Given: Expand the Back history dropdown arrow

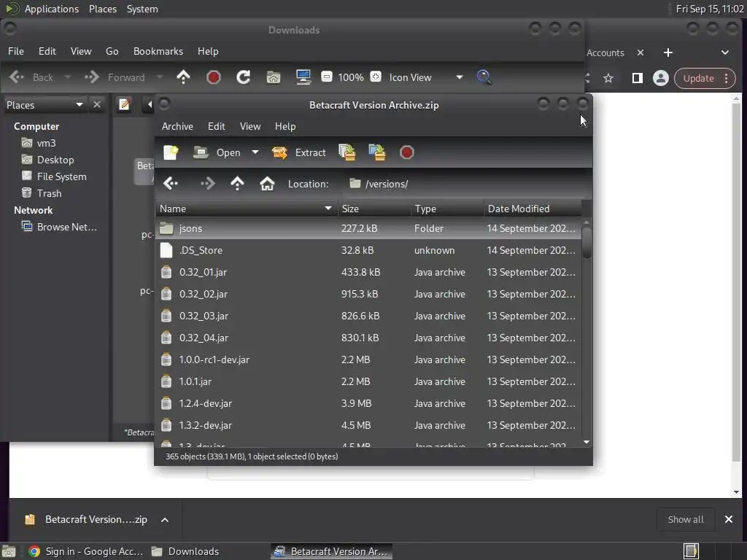Looking at the screenshot, I should coord(67,77).
